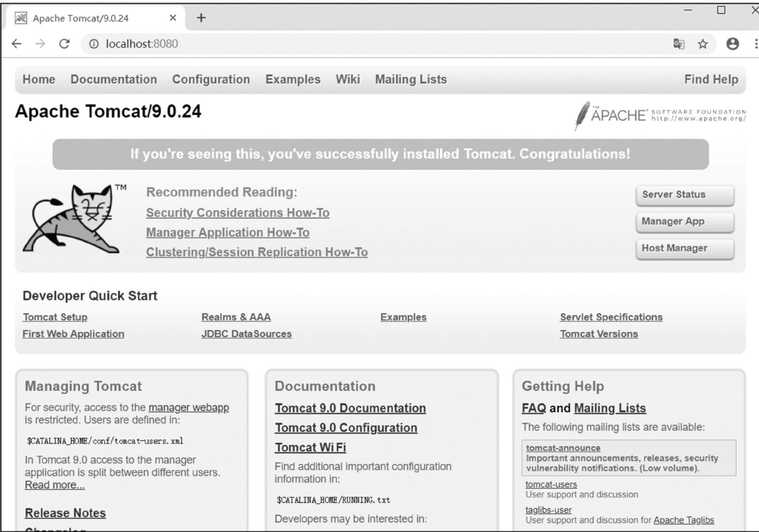Screen dimensions: 759x532
Task: Follow the manager webapp link
Action: coord(189,407)
